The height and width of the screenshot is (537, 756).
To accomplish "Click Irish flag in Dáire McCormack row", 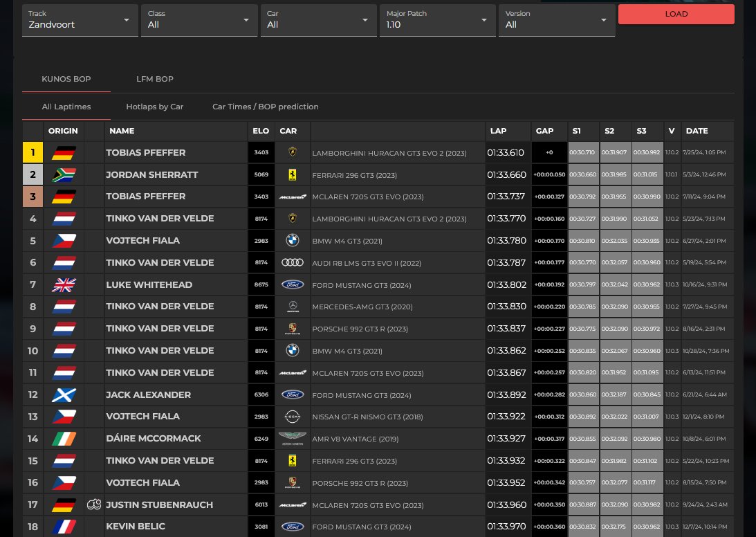I will [x=64, y=439].
